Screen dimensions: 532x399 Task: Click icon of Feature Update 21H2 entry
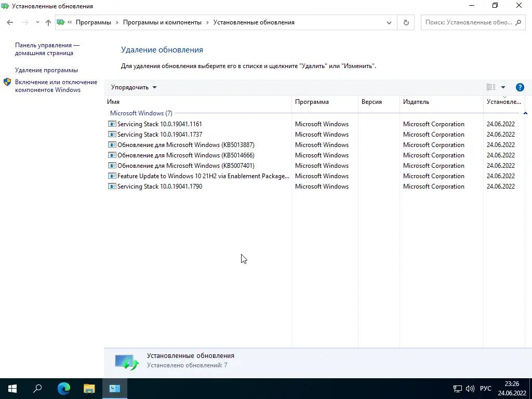pyautogui.click(x=112, y=176)
